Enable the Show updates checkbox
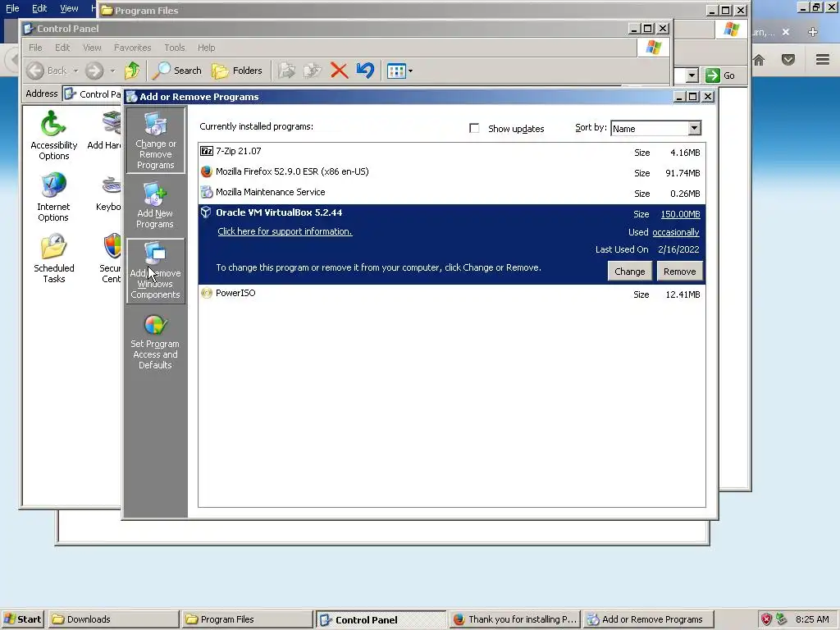The width and height of the screenshot is (840, 630). click(474, 128)
